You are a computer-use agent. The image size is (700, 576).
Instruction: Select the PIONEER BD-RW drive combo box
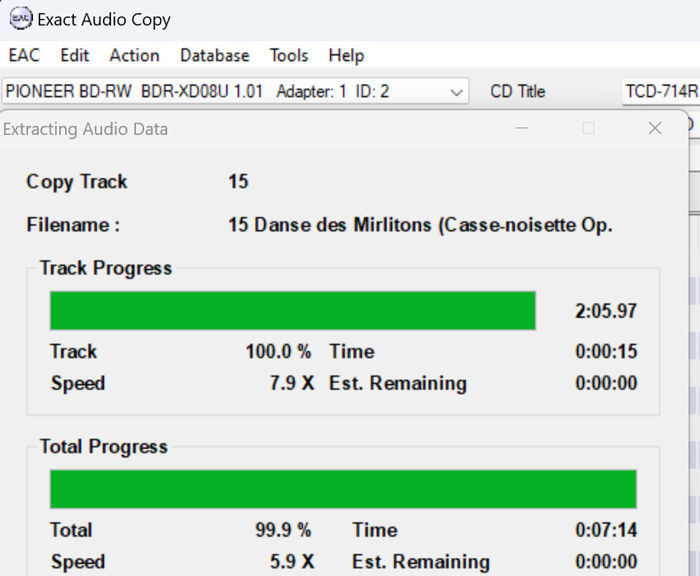point(222,92)
